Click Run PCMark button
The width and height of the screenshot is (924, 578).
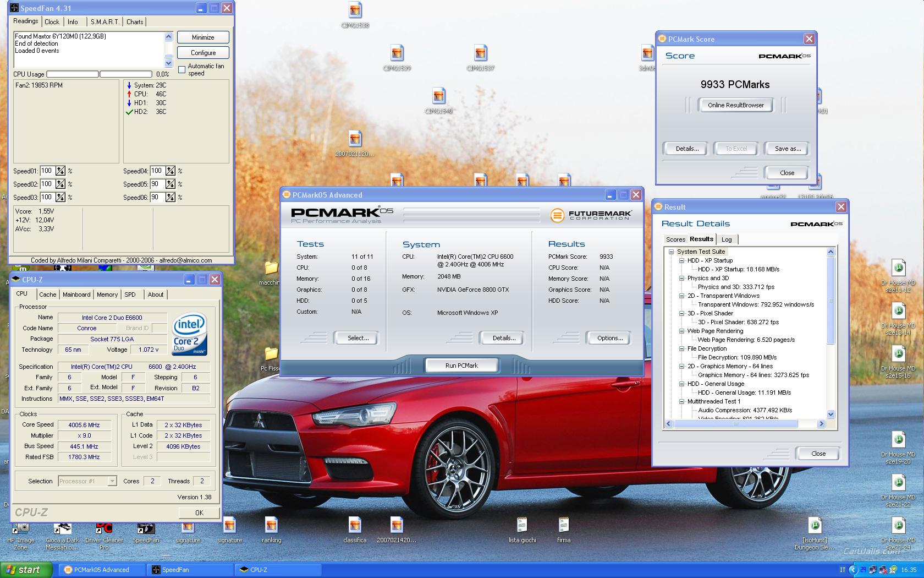point(461,366)
